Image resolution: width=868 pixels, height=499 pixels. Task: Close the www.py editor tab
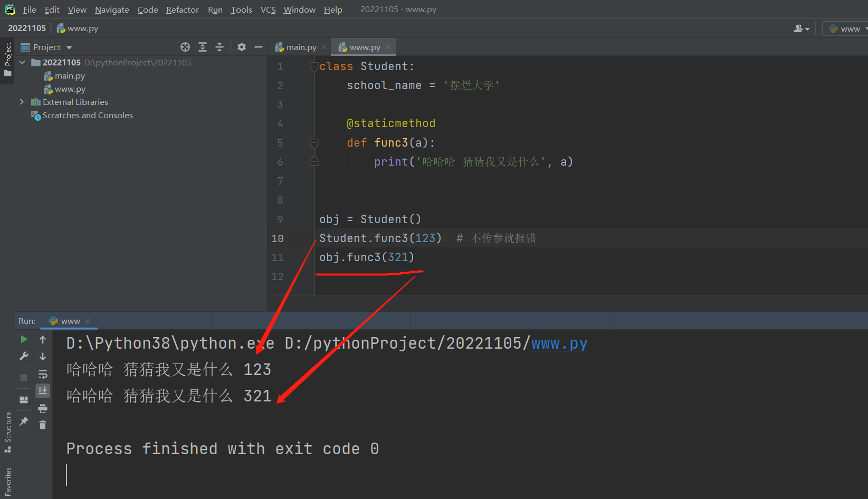click(388, 47)
